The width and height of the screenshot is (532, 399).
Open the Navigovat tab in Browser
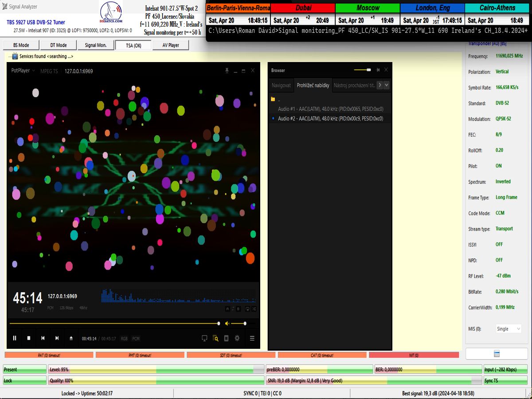(281, 85)
